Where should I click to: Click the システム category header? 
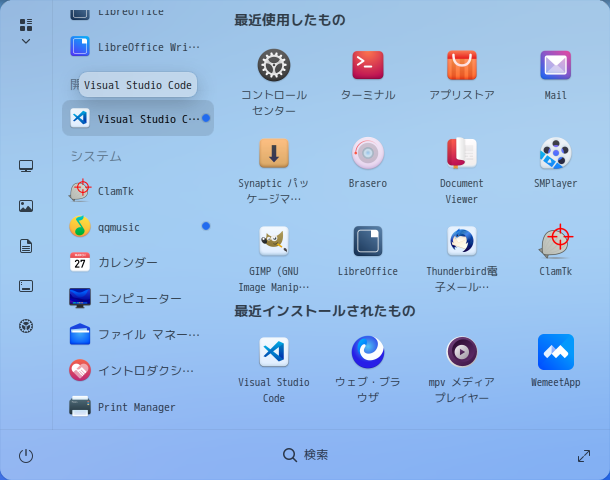[x=96, y=156]
